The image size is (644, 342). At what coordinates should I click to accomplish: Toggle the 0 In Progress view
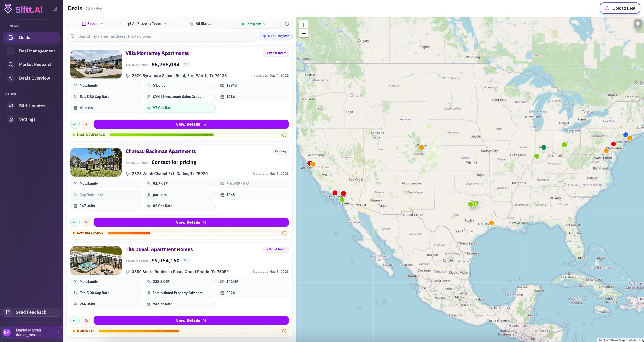click(x=276, y=36)
